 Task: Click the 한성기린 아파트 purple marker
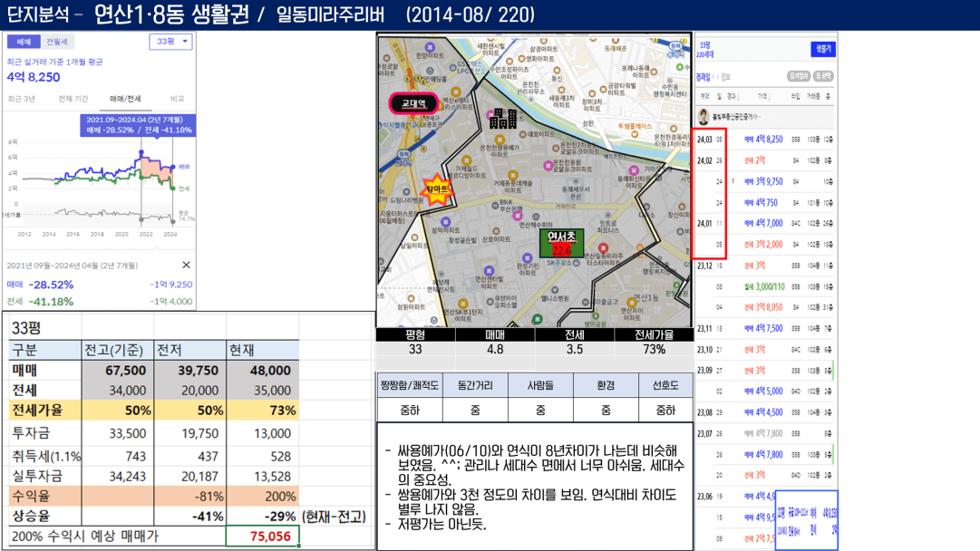pyautogui.click(x=528, y=256)
